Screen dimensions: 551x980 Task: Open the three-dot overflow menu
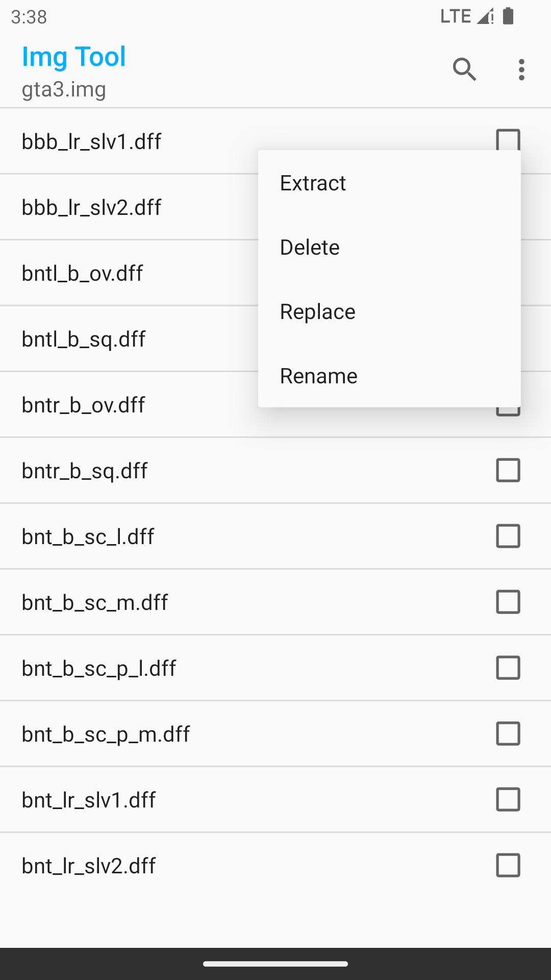521,69
